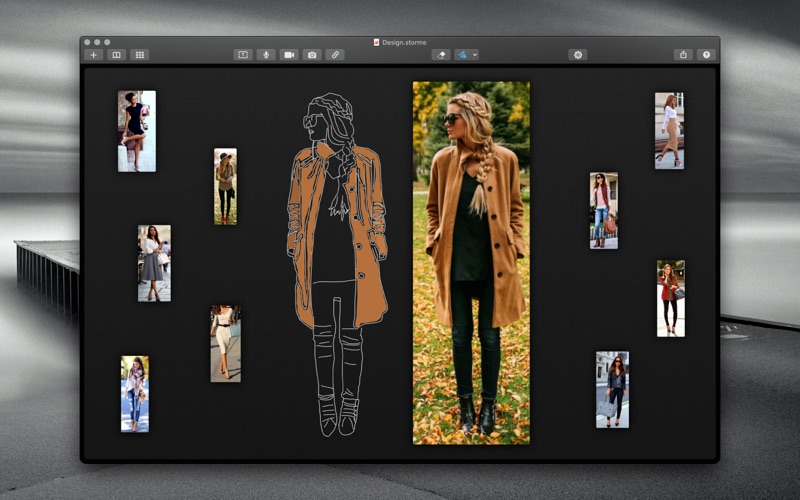The image size is (800, 500).
Task: Select thumbnail of woman wearing black hat
Action: click(225, 186)
